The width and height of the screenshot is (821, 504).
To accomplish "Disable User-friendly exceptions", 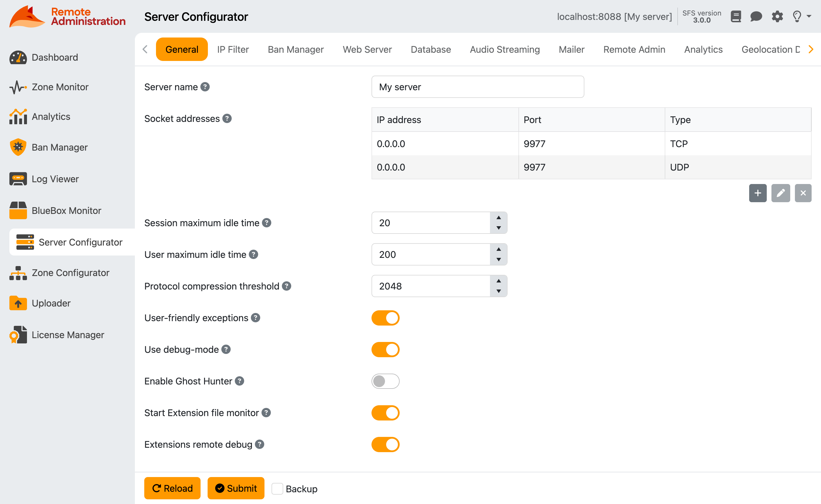I will pyautogui.click(x=385, y=318).
